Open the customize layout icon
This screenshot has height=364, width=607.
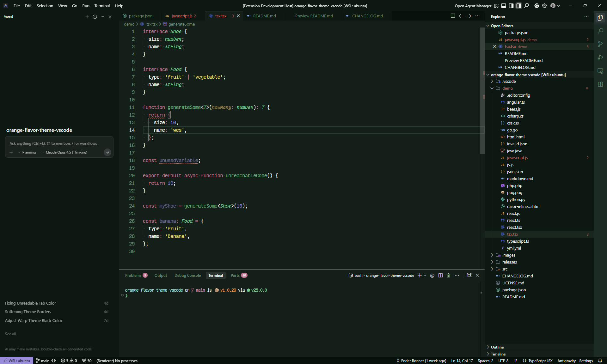click(x=496, y=6)
